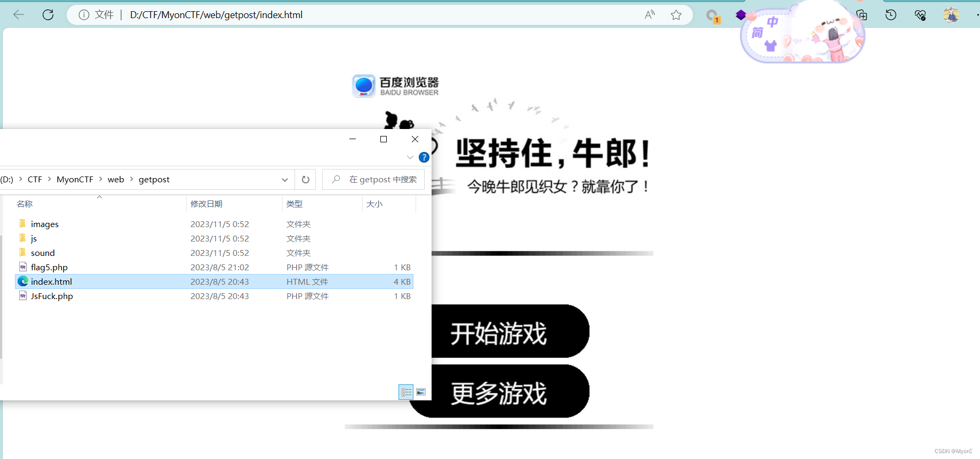
Task: Click the images folder icon
Action: 22,223
